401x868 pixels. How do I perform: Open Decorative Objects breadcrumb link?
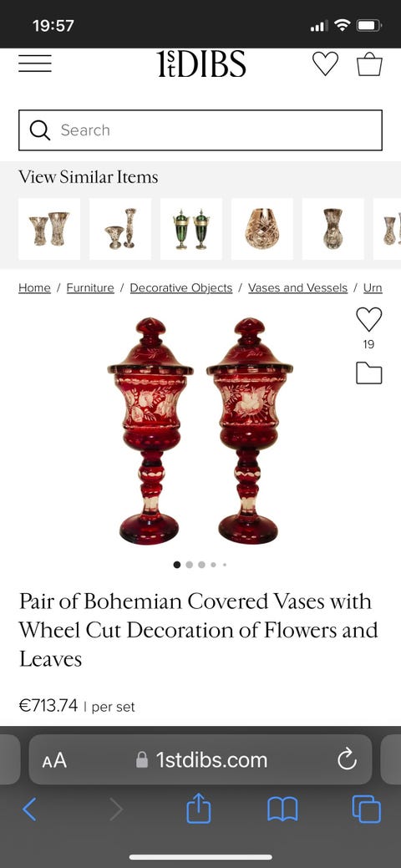pyautogui.click(x=181, y=288)
